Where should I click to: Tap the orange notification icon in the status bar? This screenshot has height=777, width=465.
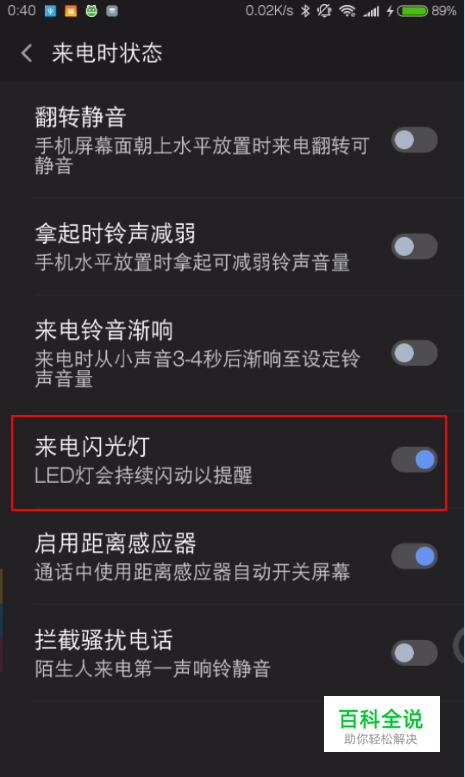coord(71,11)
